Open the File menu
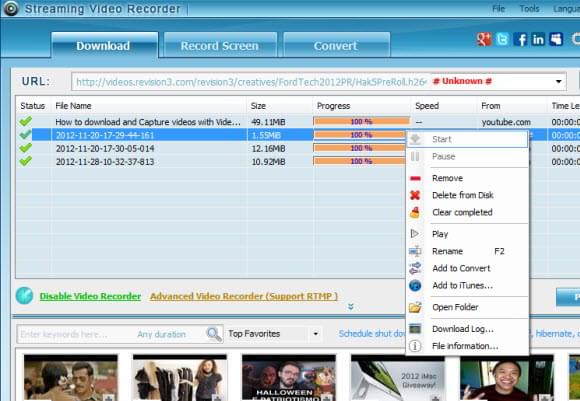 pyautogui.click(x=498, y=9)
